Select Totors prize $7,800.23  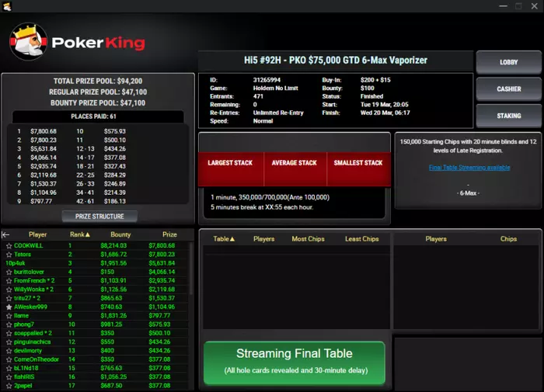tap(162, 255)
